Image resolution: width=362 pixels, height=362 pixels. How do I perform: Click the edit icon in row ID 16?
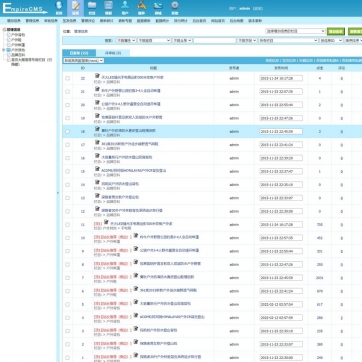[x=97, y=156]
